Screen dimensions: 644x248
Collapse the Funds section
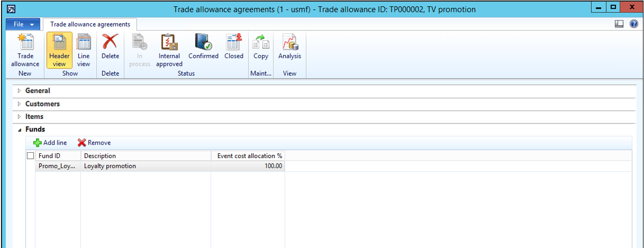pos(35,130)
